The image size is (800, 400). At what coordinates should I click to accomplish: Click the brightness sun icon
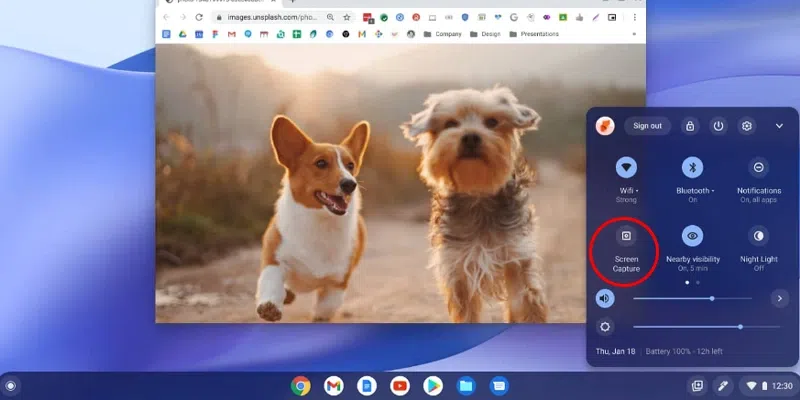(605, 327)
